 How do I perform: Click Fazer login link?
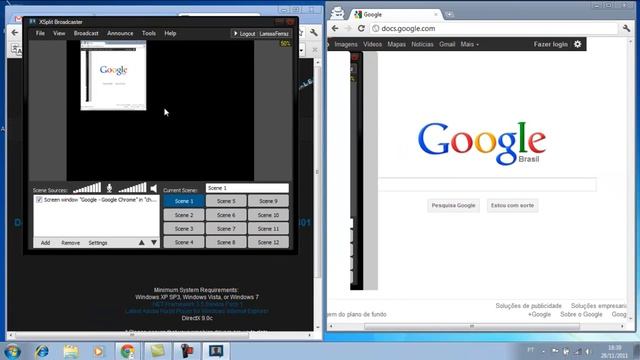[x=551, y=44]
